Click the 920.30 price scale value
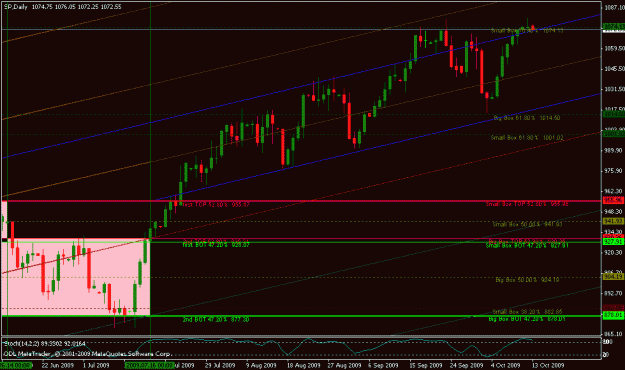This screenshot has height=370, width=625. 613,252
